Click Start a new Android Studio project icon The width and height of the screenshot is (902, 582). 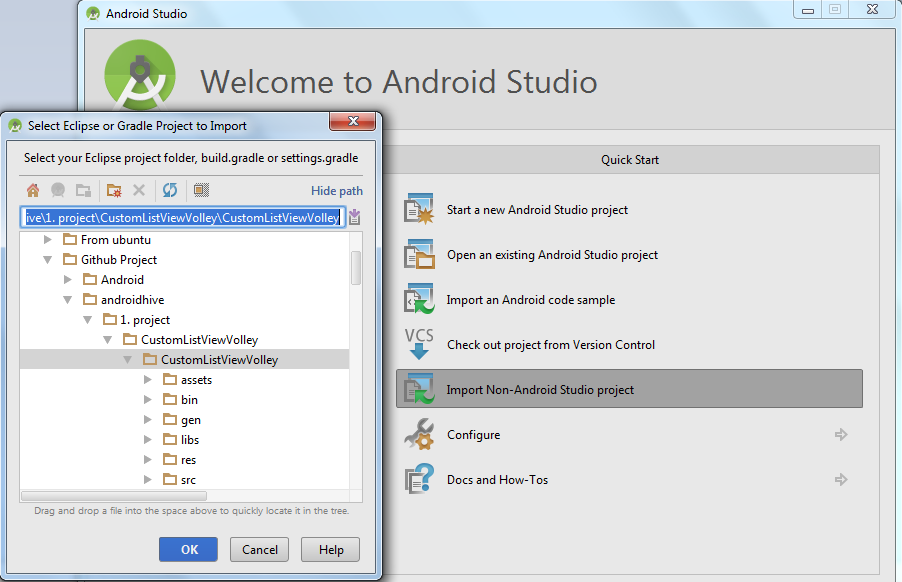tap(419, 209)
